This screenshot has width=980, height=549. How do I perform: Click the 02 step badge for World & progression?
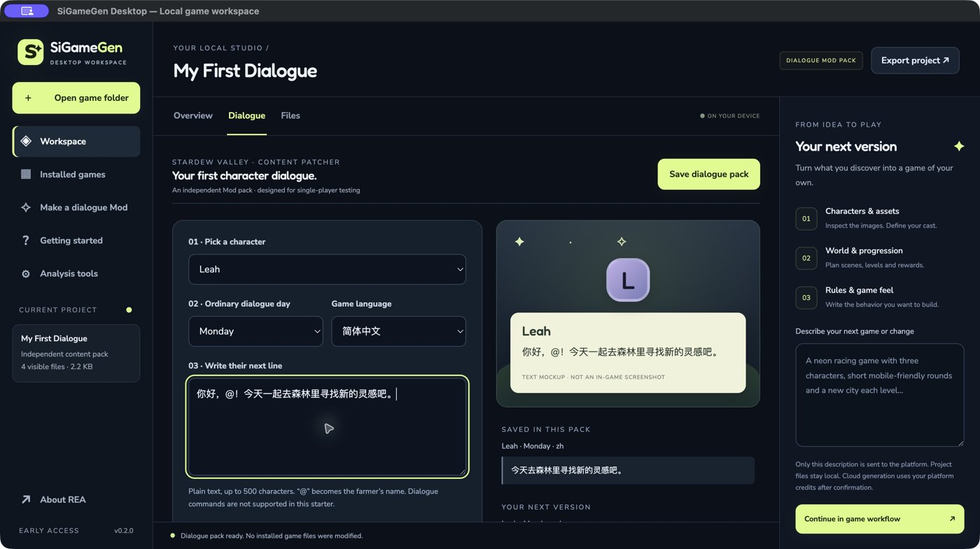[806, 258]
